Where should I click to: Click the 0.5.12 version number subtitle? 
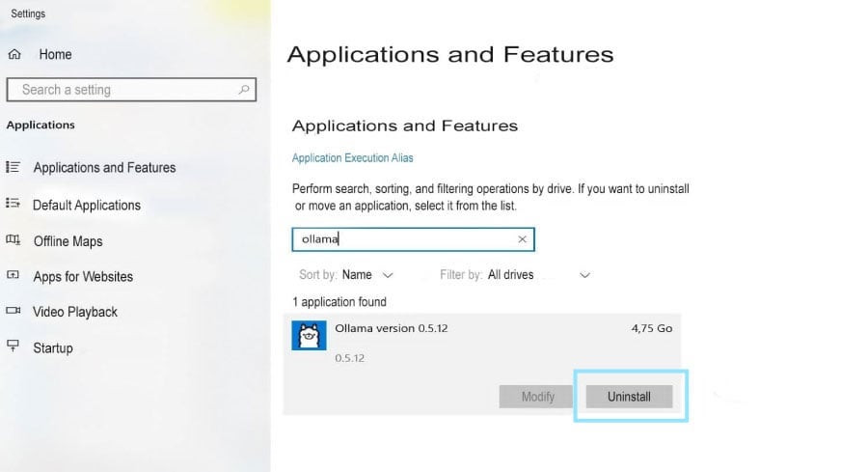(x=350, y=358)
